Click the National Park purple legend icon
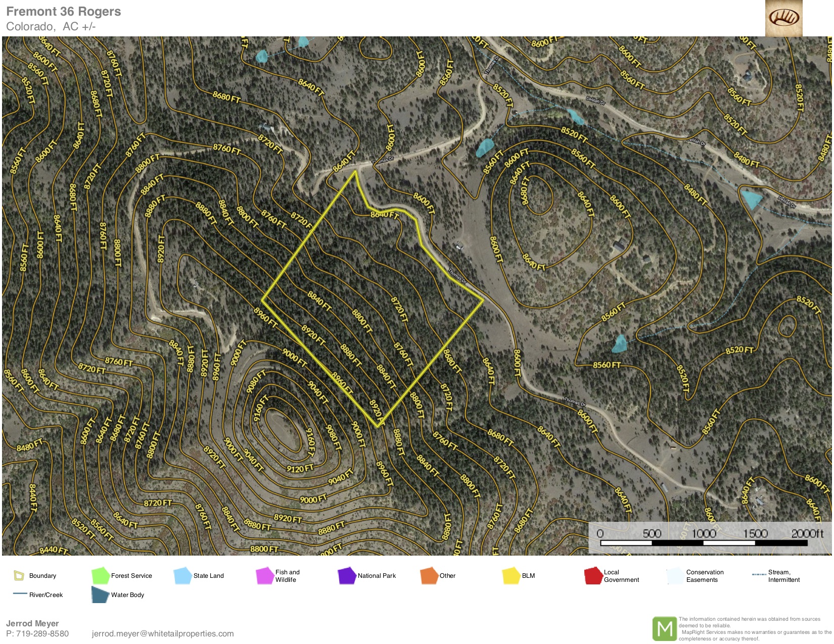834x644 pixels. [347, 576]
